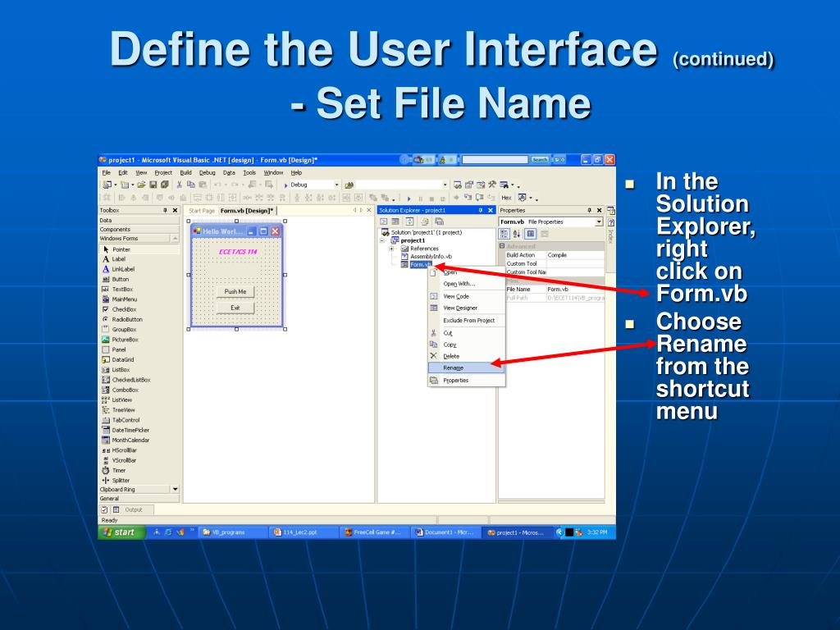
Task: Open the Debug configuration dropdown
Action: tap(336, 185)
